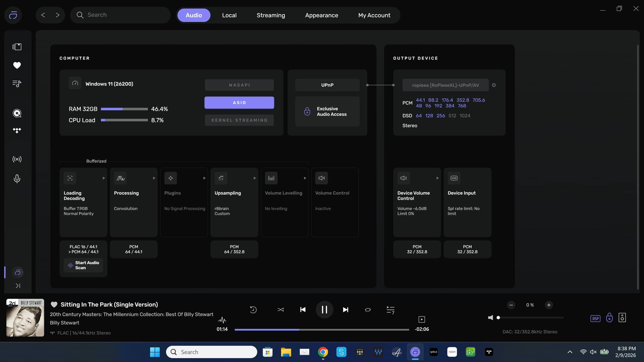Open Favorites heart icon in sidebar
Screen dimensions: 644x362
(17, 65)
